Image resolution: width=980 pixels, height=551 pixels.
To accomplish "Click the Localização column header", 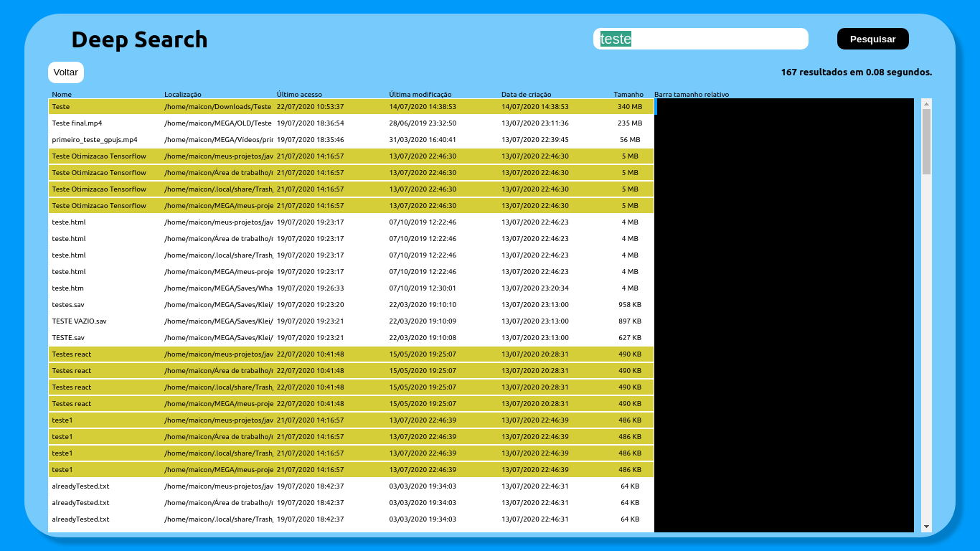I will (x=183, y=94).
